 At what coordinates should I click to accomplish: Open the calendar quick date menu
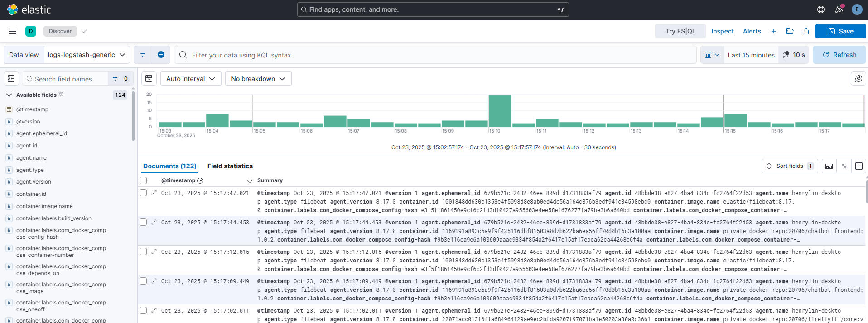point(712,55)
